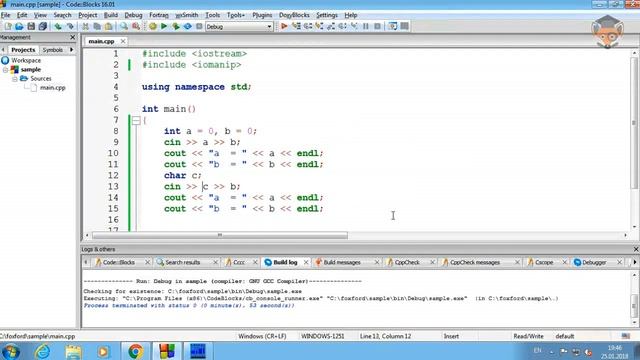This screenshot has width=640, height=360.
Task: Click the Open file toolbar icon
Action: 19,27
